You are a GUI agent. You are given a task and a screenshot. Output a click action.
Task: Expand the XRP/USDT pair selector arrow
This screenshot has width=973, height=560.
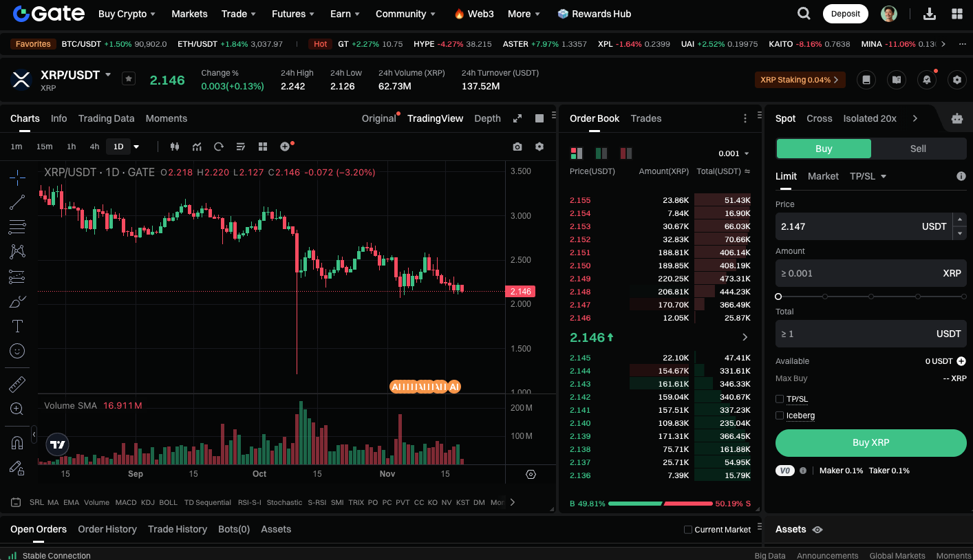108,74
